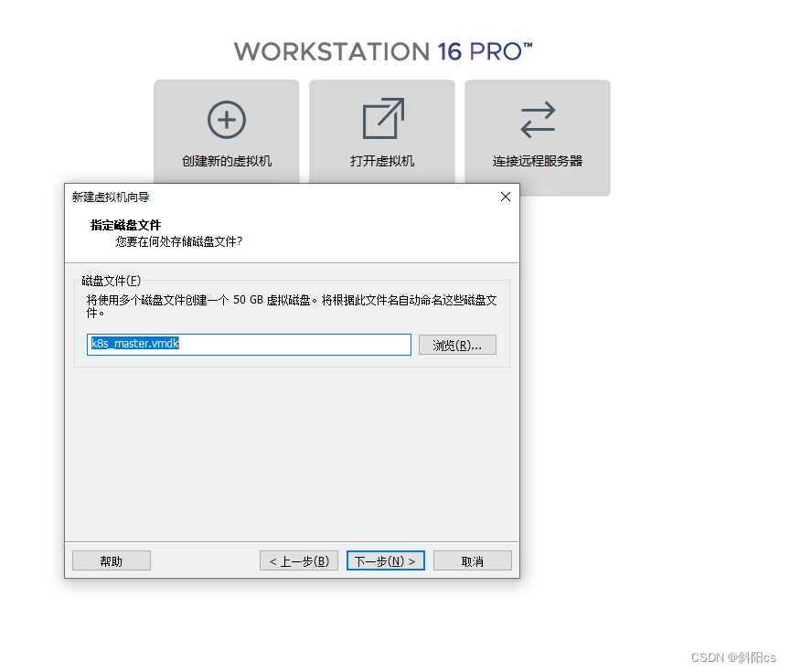The image size is (790, 672).
Task: Go back with the 上一步(B) button
Action: coord(299,560)
